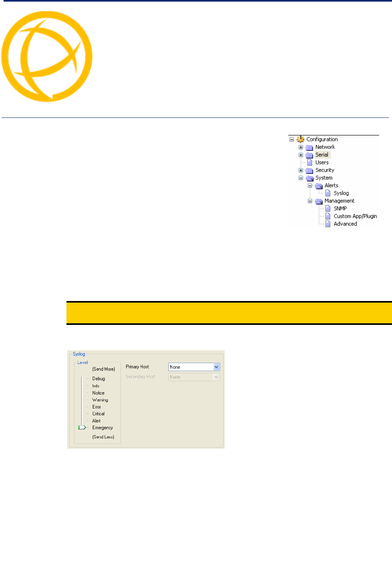Click the Management open-folder icon
The image size is (392, 563).
(x=319, y=201)
